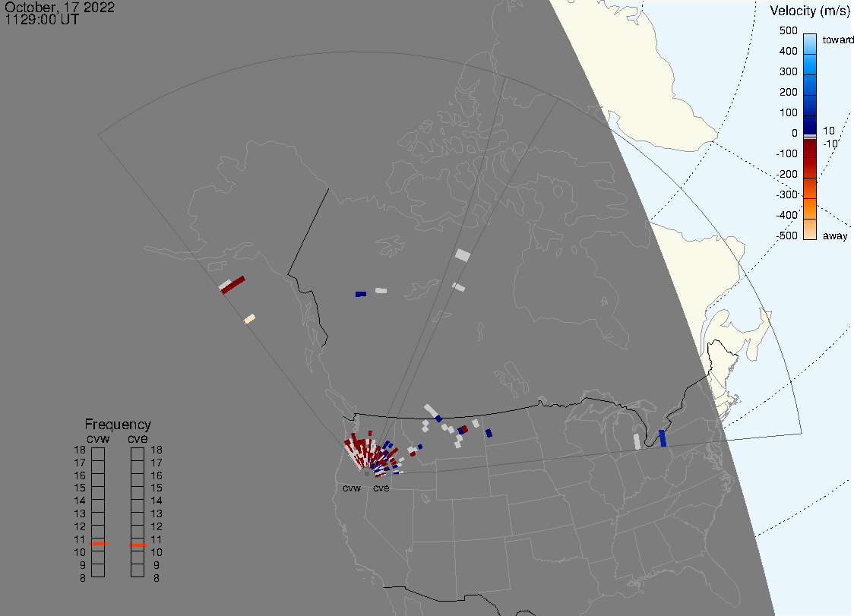
Task: Select the bright orange velocity color segment
Action: (810, 208)
